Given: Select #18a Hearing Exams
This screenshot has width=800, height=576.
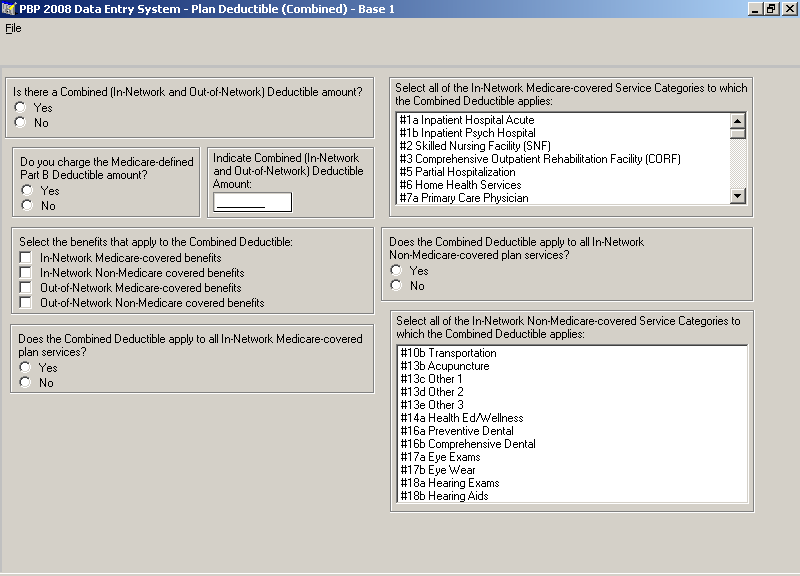Looking at the screenshot, I should tap(572, 483).
